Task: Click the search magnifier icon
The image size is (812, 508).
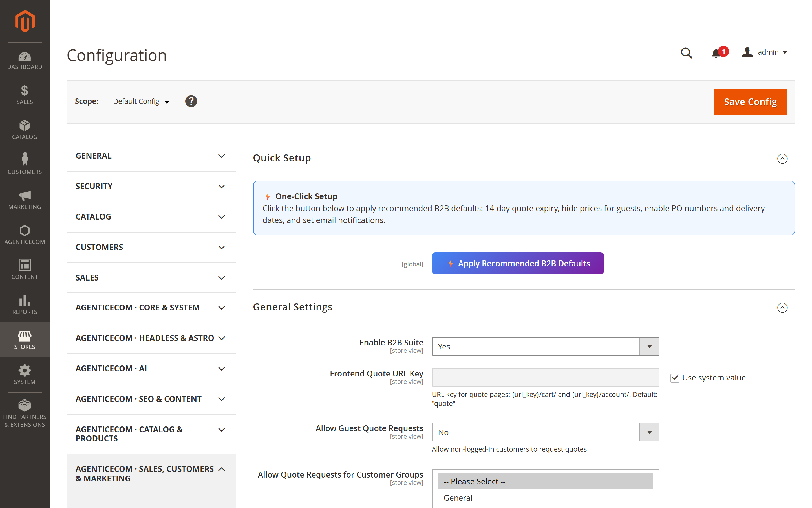Action: [686, 53]
